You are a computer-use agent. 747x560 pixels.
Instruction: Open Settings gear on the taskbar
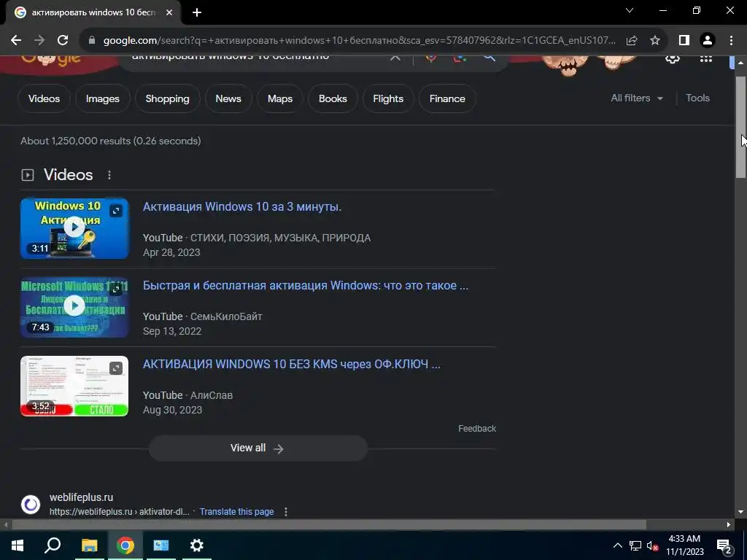click(197, 545)
